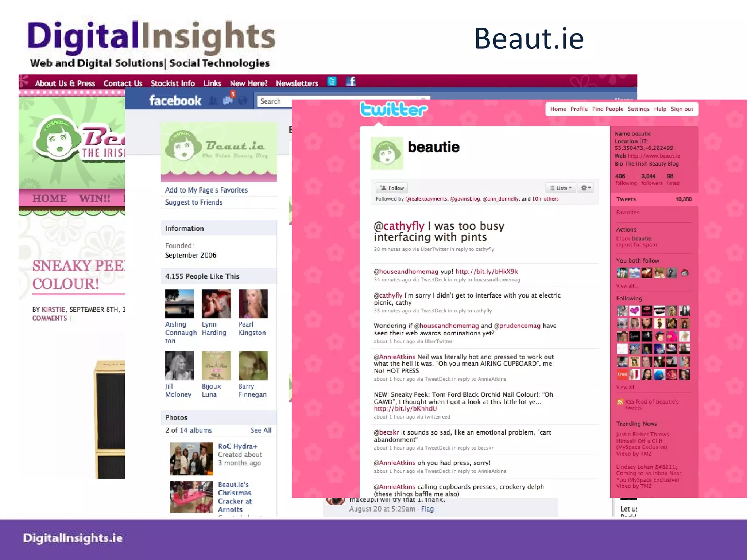The image size is (747, 560).
Task: Open the Twitter gear actions dropdown
Action: click(x=586, y=188)
